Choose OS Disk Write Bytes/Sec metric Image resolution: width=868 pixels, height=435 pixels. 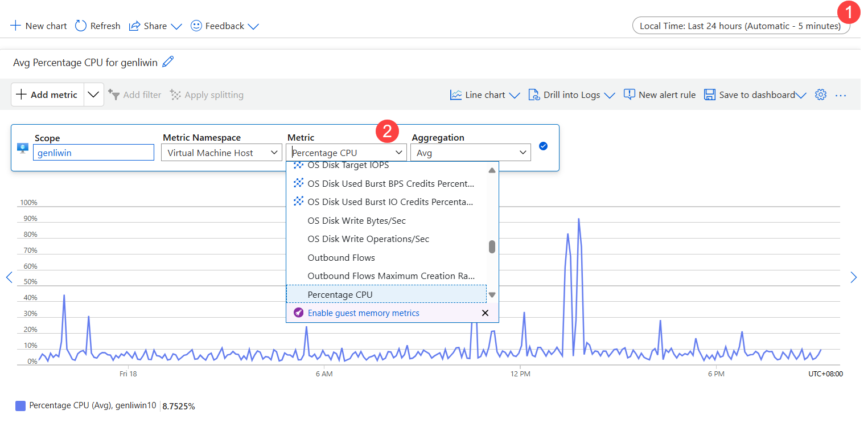tap(356, 221)
